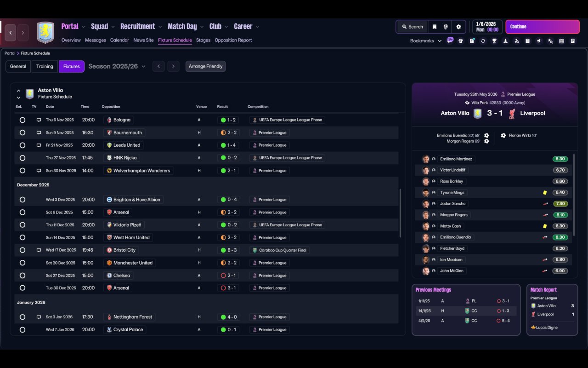Image resolution: width=588 pixels, height=368 pixels.
Task: Open the exclamation alert icon in bookmarks bar
Action: pos(472,41)
